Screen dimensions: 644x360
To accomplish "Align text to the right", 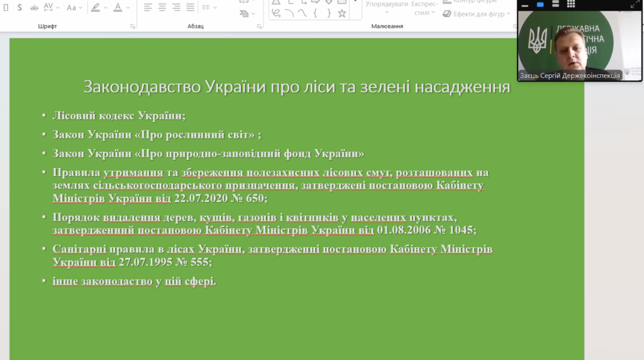I will [x=176, y=8].
